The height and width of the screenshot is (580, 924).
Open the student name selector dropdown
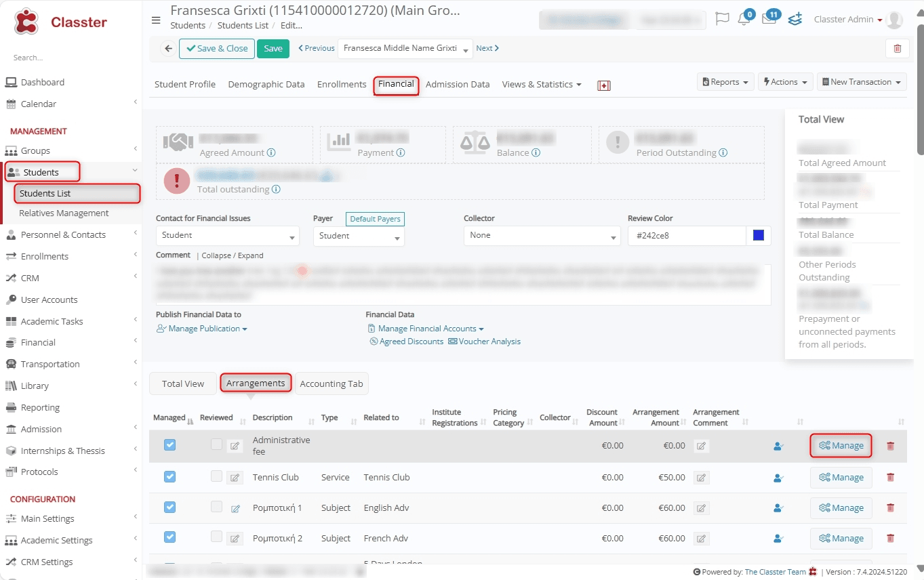(x=405, y=49)
